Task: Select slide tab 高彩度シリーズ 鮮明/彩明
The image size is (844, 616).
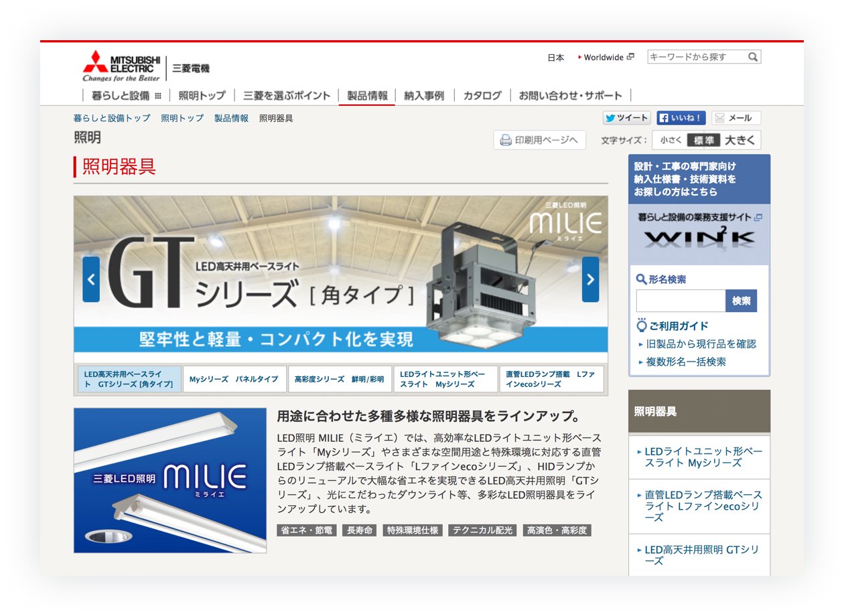Action: click(x=340, y=379)
